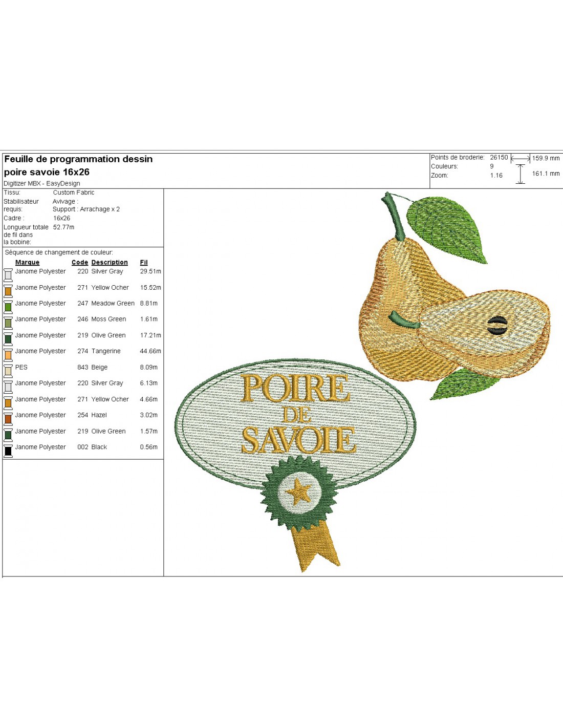Click the Code column header
563x728 pixels.
click(79, 262)
